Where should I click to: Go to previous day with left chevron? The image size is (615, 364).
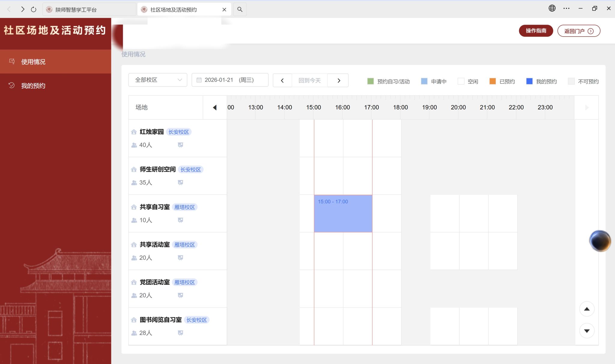[282, 80]
